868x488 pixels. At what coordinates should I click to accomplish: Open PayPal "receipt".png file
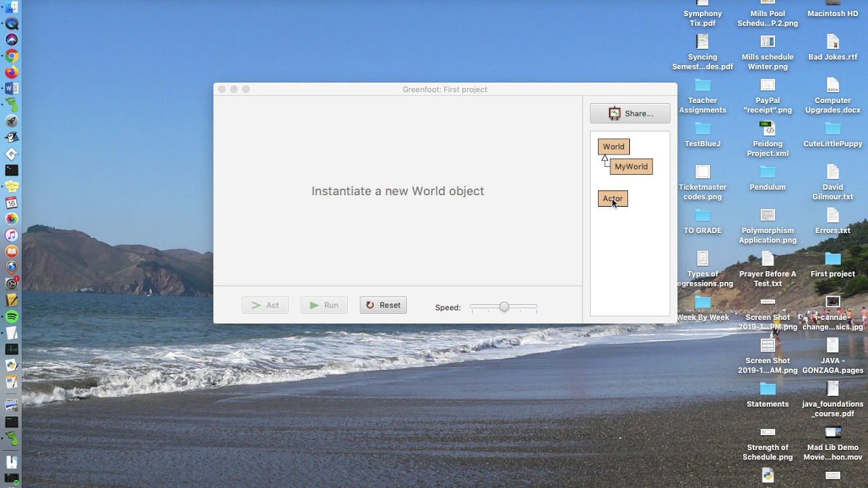(x=768, y=96)
